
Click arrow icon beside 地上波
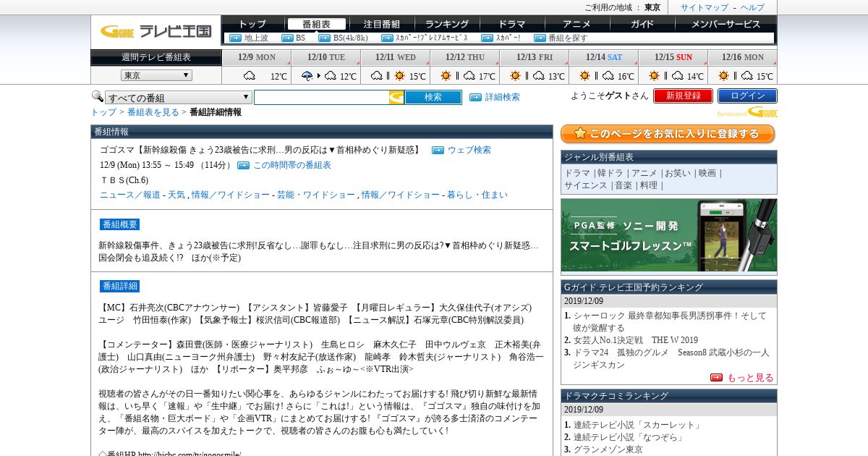pyautogui.click(x=235, y=38)
